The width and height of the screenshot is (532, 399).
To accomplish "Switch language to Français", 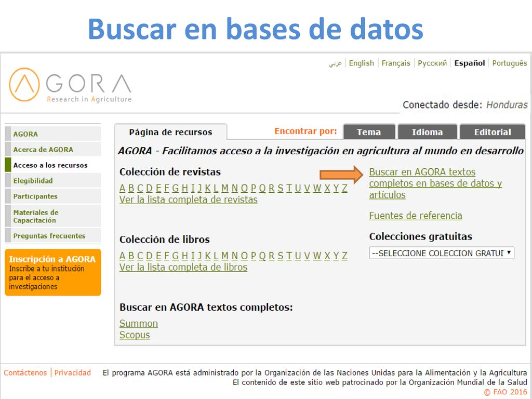I will point(395,63).
